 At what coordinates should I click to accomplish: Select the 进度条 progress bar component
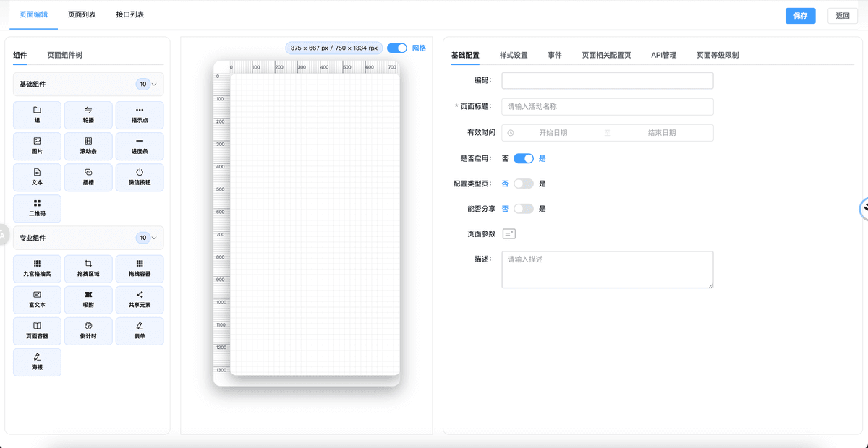[x=140, y=145]
